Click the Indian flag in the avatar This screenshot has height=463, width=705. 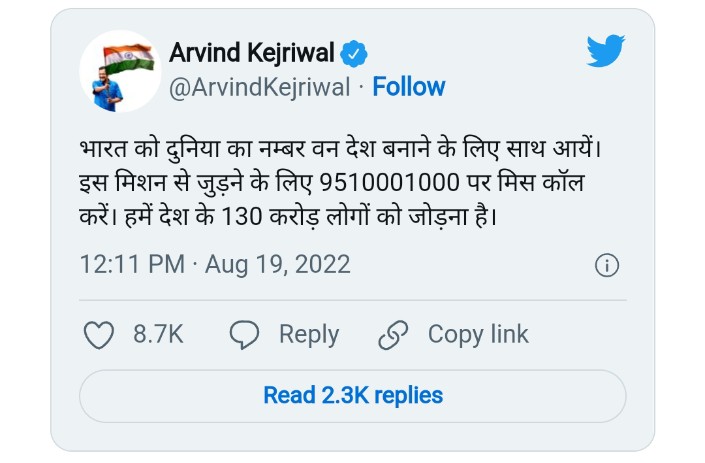point(129,58)
